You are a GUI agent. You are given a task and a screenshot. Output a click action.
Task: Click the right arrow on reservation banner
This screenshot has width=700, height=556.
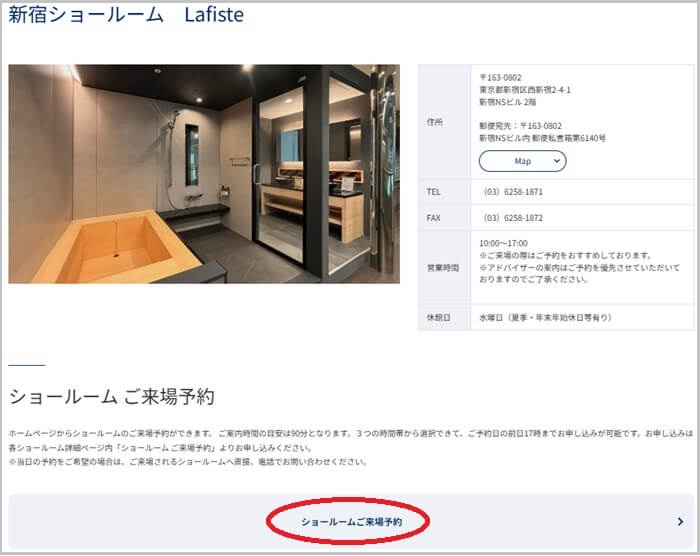680,522
